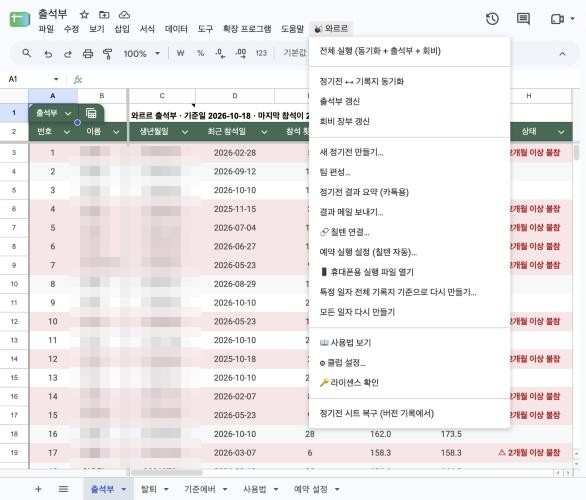Open the 파일 menu
The height and width of the screenshot is (500, 586).
pos(46,29)
